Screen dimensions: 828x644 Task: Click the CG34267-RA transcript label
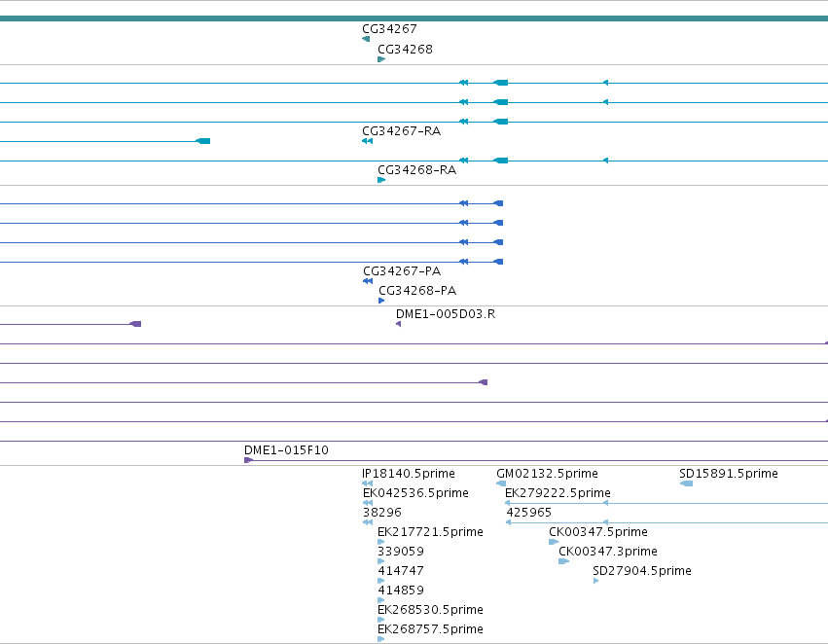401,131
